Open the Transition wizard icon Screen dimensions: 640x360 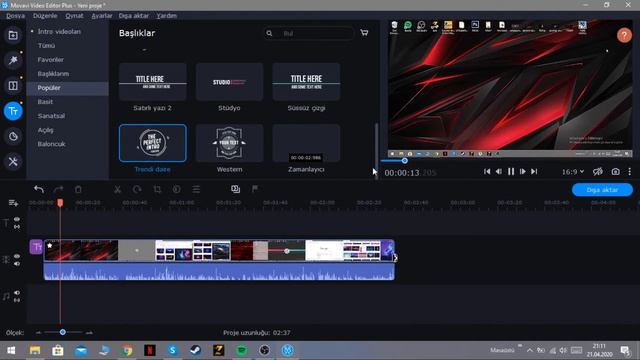point(236,189)
